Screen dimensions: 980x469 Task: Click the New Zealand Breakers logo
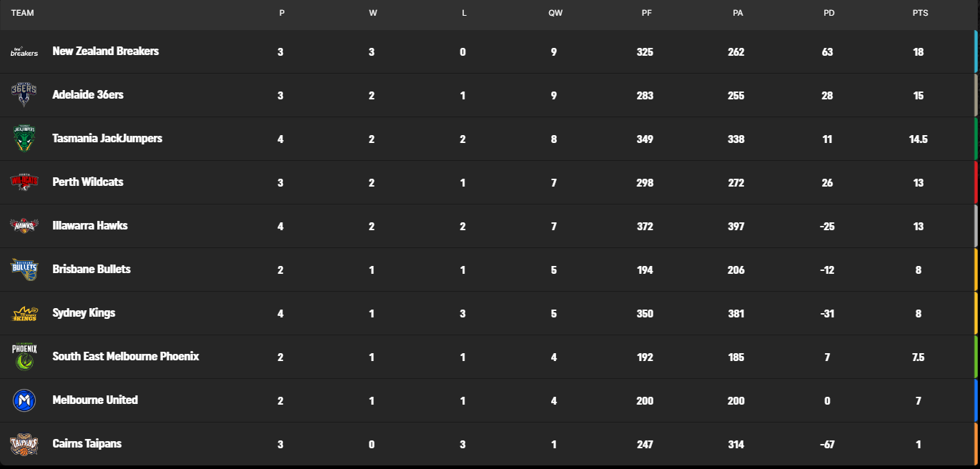[x=24, y=52]
